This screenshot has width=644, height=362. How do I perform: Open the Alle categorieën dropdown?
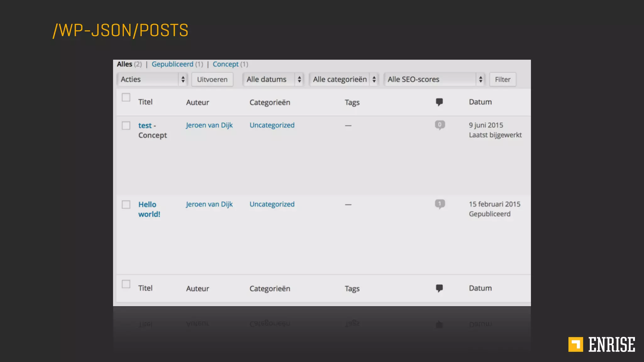tap(344, 80)
